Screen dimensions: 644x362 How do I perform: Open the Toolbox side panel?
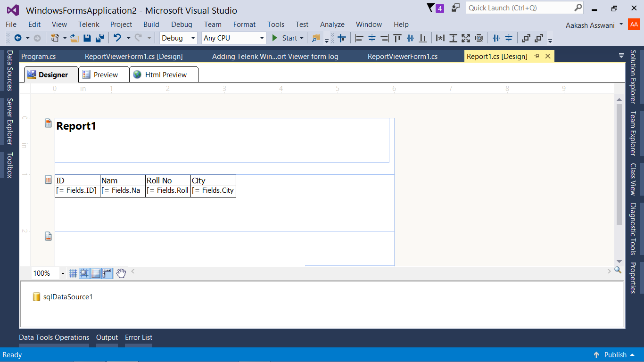click(9, 165)
